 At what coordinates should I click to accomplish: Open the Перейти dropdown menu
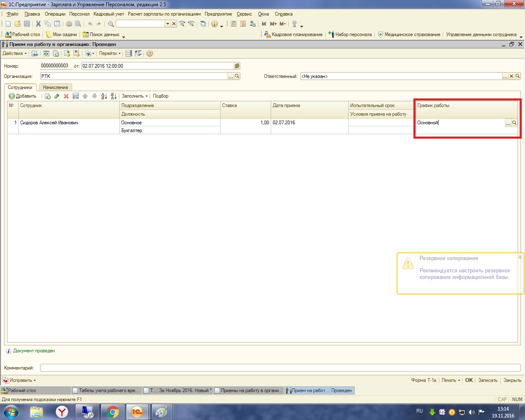[x=110, y=53]
